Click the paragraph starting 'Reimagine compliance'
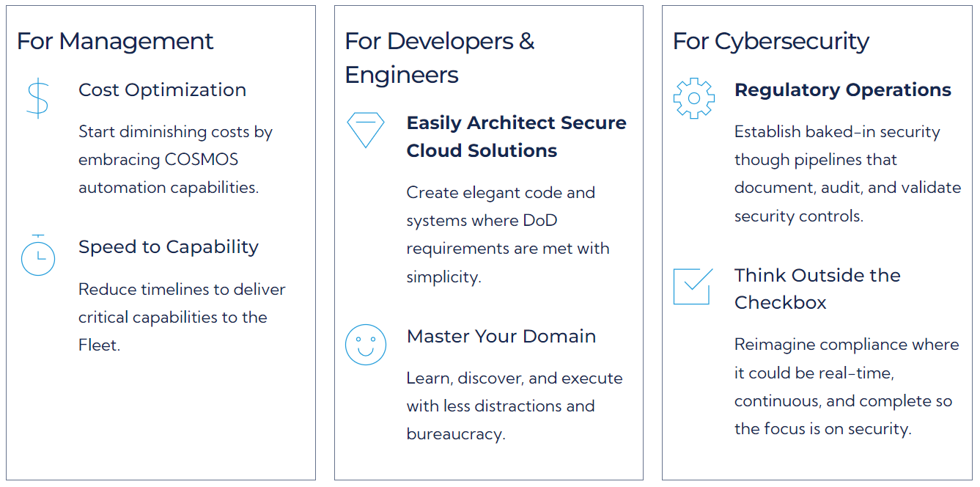 pos(847,387)
